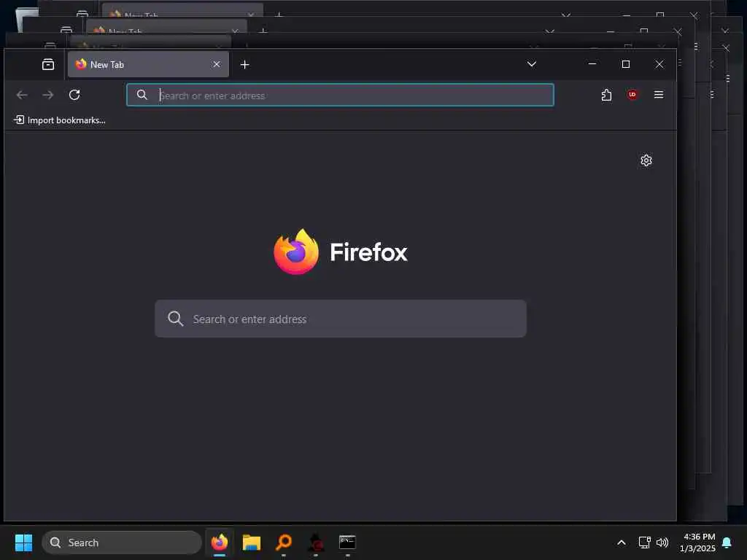Reload the current page in front window

74,95
